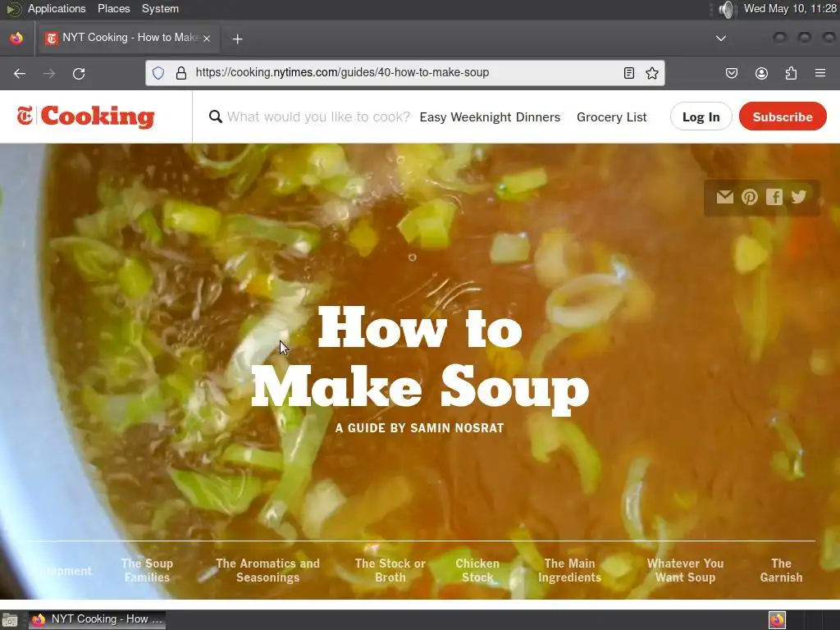Jump to The Main Ingredients section
Viewport: 840px width, 630px height.
click(x=569, y=571)
